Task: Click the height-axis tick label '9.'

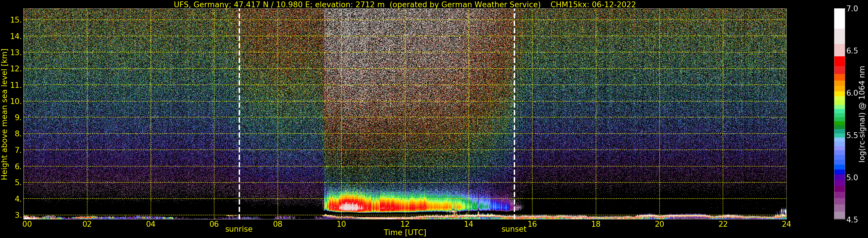Action: tap(18, 118)
